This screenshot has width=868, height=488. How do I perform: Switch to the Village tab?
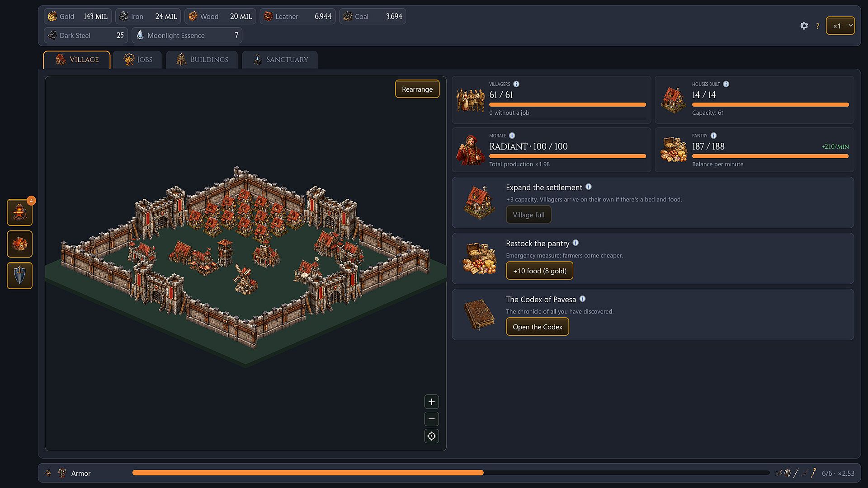click(77, 60)
